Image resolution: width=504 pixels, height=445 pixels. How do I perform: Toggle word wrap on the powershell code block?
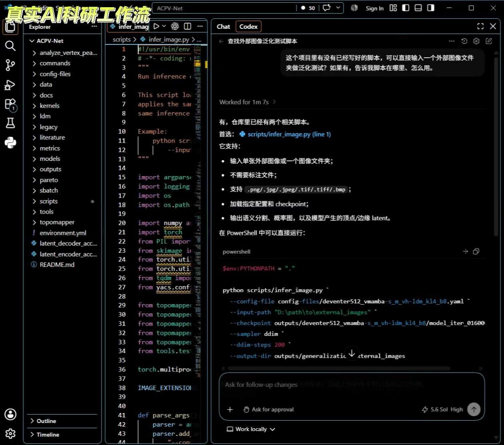pyautogui.click(x=465, y=252)
